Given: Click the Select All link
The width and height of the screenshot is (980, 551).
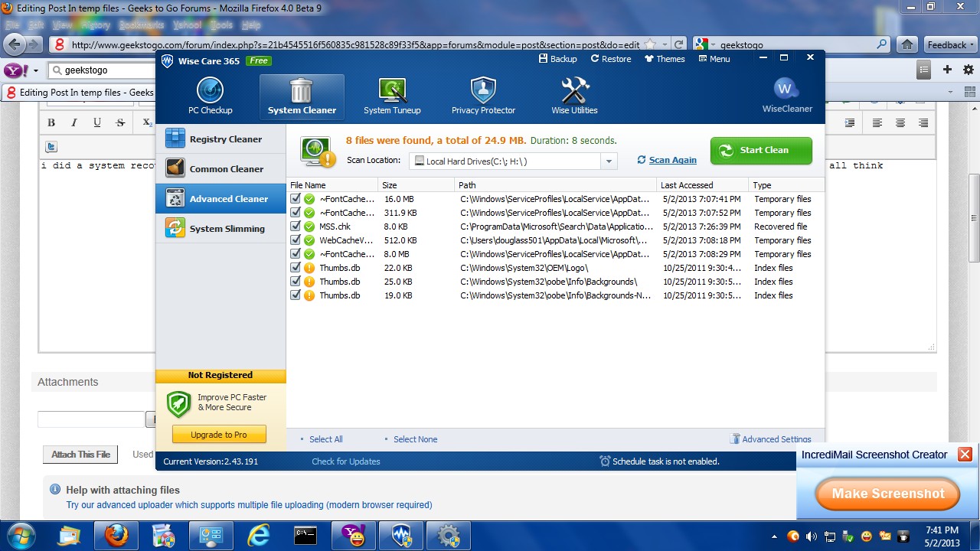Looking at the screenshot, I should pos(325,439).
